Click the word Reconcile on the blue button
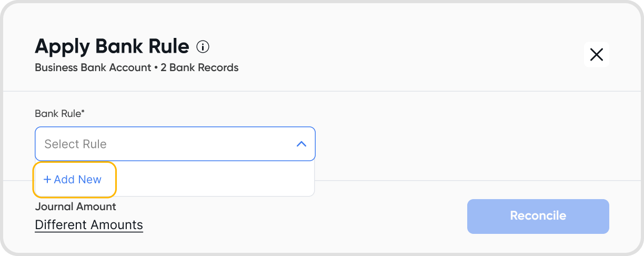644x256 pixels. click(x=538, y=215)
